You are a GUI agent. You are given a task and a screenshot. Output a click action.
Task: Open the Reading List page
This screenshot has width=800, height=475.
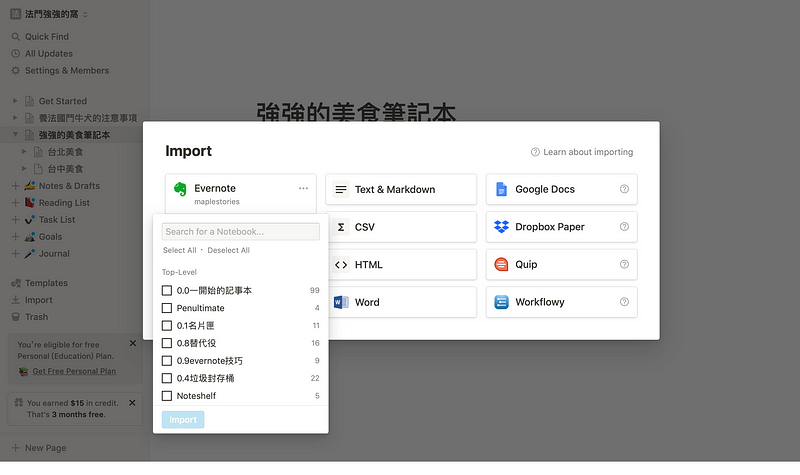pyautogui.click(x=64, y=203)
